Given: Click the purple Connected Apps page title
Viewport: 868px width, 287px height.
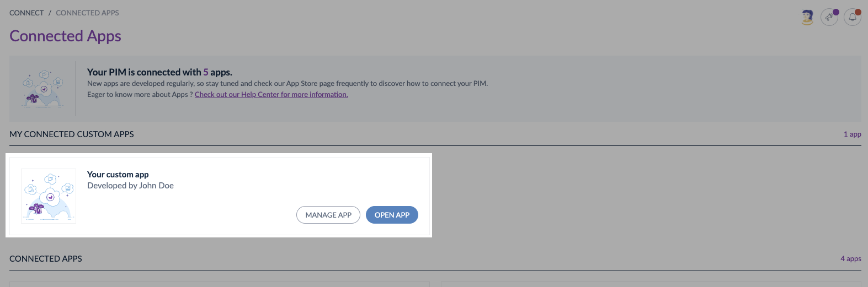Looking at the screenshot, I should [x=65, y=36].
